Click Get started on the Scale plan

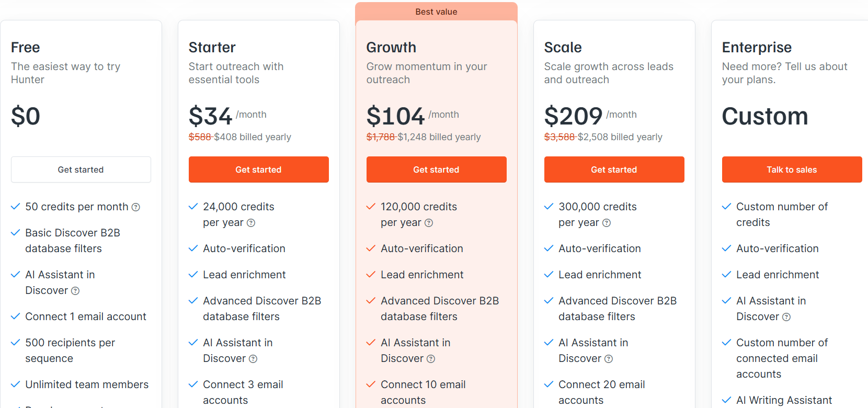coord(614,169)
